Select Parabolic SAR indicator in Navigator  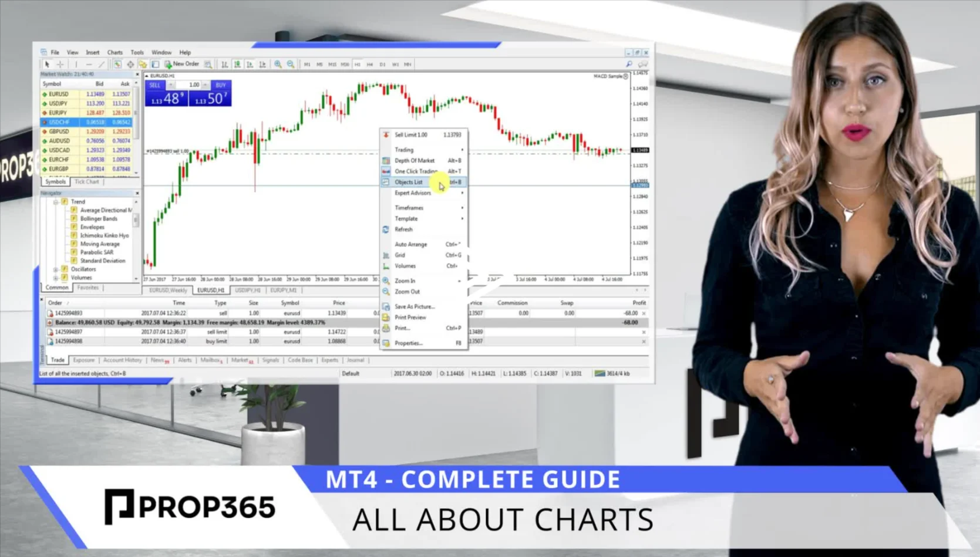coord(97,252)
